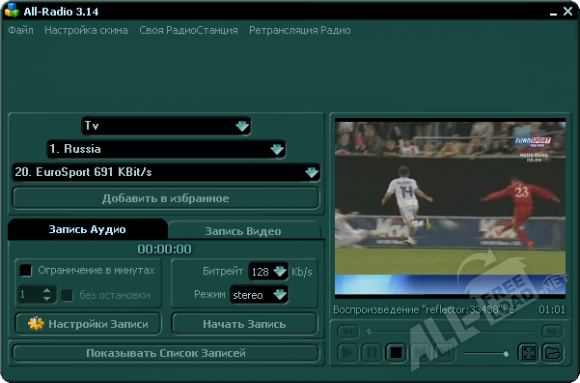This screenshot has width=580, height=383.
Task: Open the 1. Russia country dropdown
Action: coord(277,149)
